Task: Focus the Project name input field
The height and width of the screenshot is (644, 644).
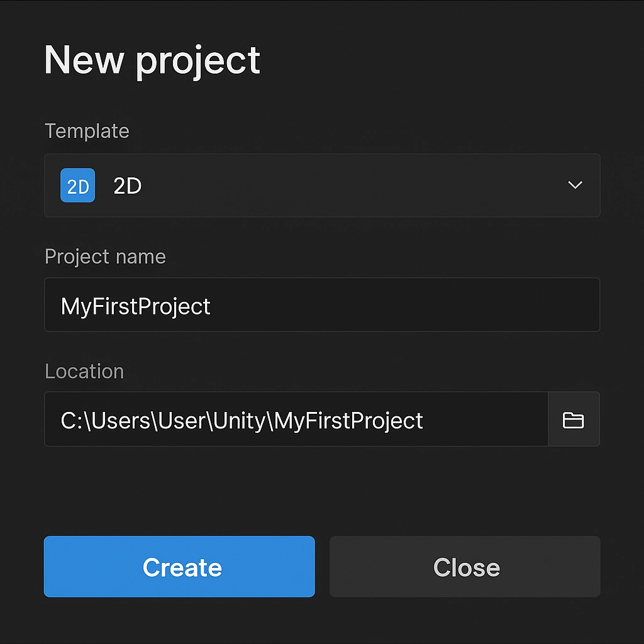Action: [322, 305]
